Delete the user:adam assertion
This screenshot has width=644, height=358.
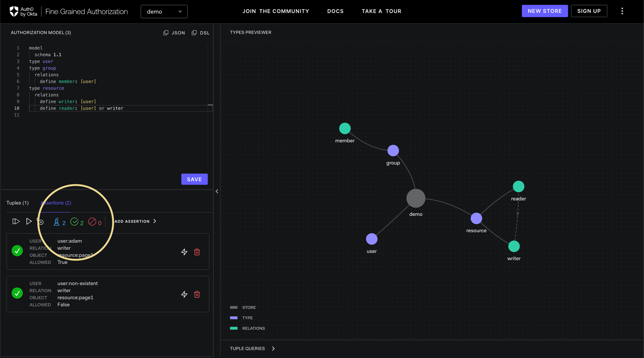click(197, 252)
